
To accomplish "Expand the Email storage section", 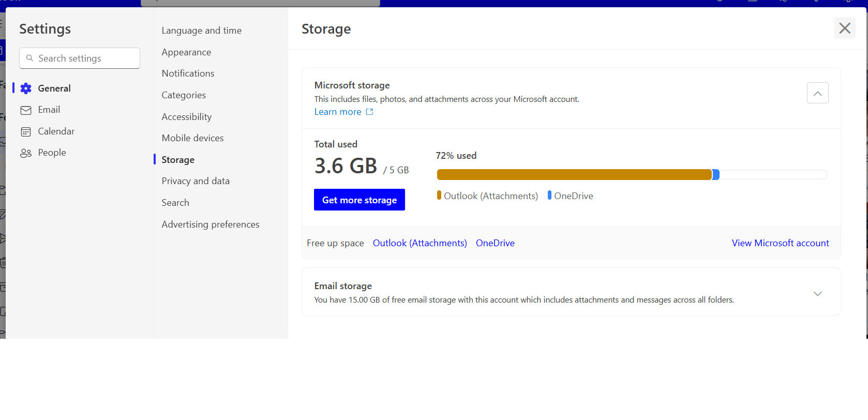I will pos(817,293).
